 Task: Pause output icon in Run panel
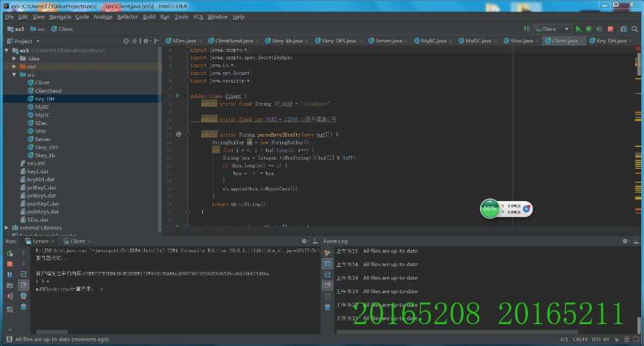tap(10, 274)
